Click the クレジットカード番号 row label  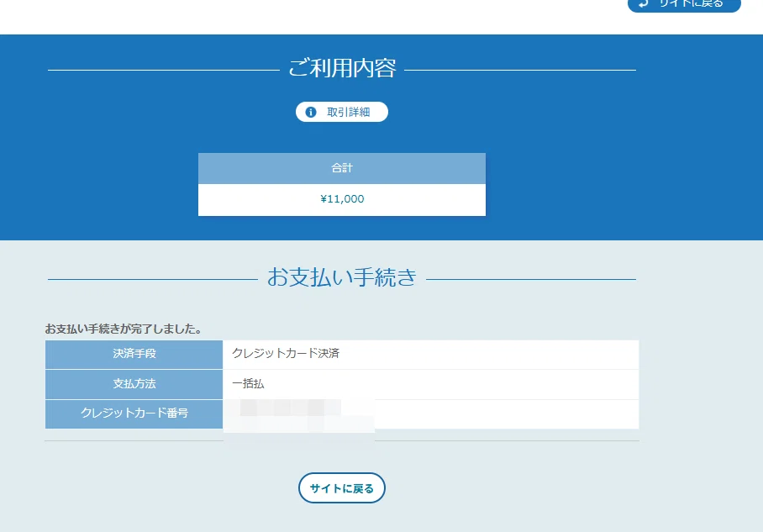[x=134, y=413]
